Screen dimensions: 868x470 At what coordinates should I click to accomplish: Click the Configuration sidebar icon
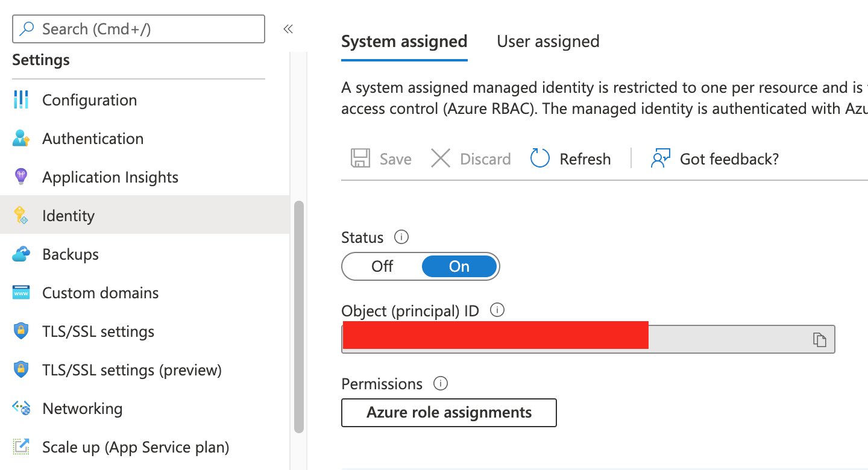coord(20,100)
